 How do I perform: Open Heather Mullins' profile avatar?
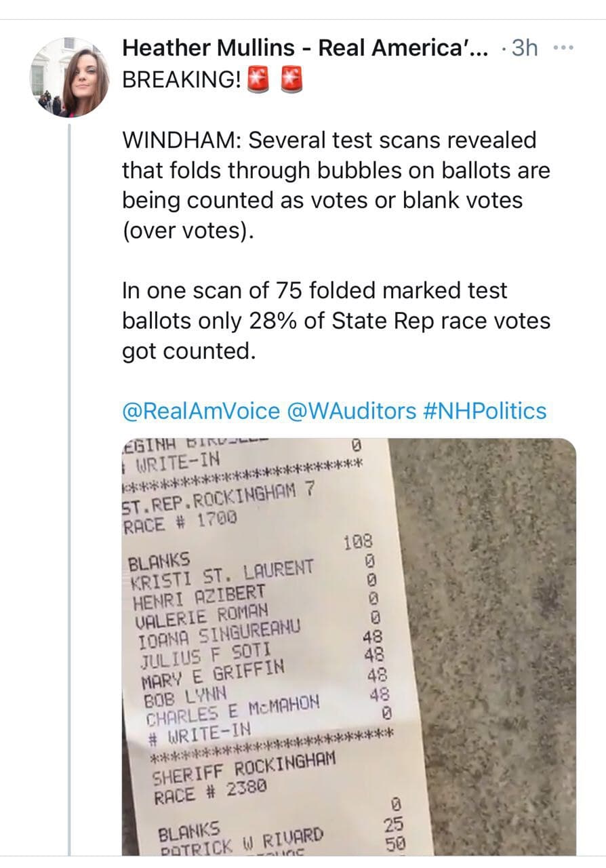[x=70, y=77]
